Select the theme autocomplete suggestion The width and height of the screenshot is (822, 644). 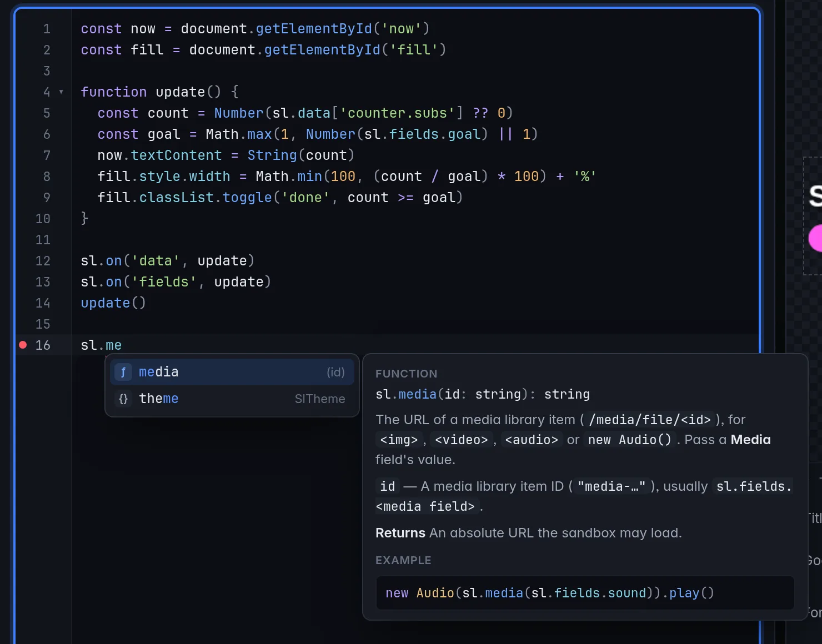click(232, 399)
